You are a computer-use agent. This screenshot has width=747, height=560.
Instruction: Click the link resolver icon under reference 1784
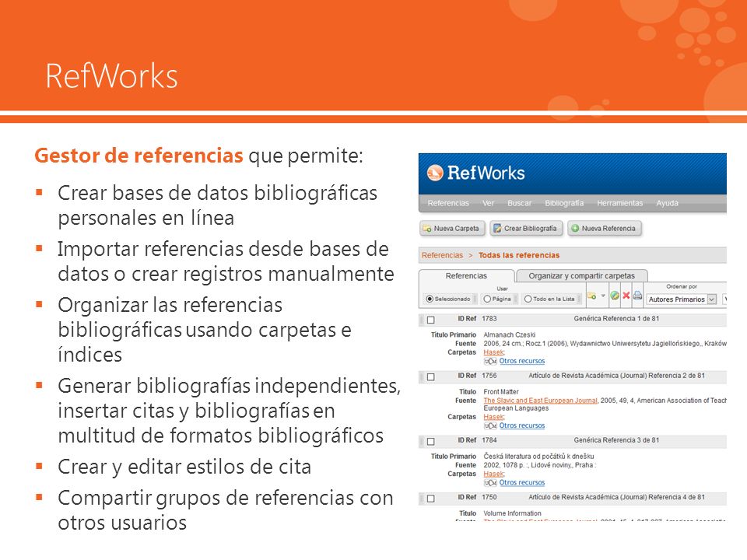pyautogui.click(x=490, y=483)
